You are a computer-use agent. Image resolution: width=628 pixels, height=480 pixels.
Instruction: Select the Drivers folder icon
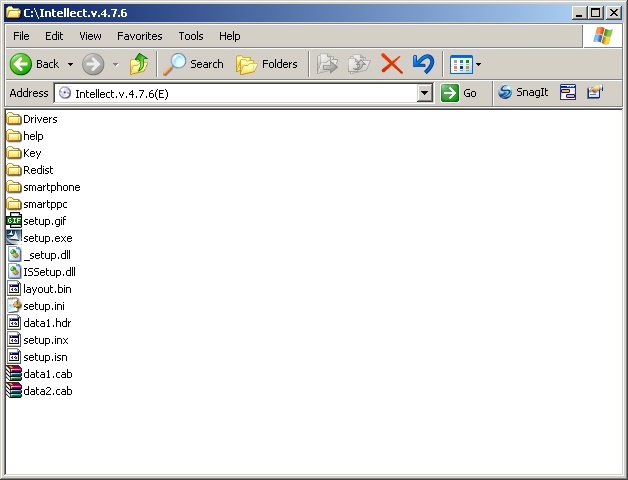pos(14,119)
